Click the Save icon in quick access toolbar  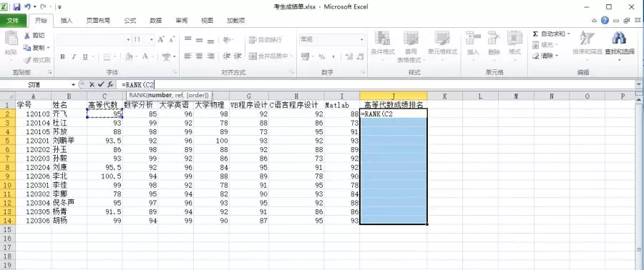pos(16,7)
